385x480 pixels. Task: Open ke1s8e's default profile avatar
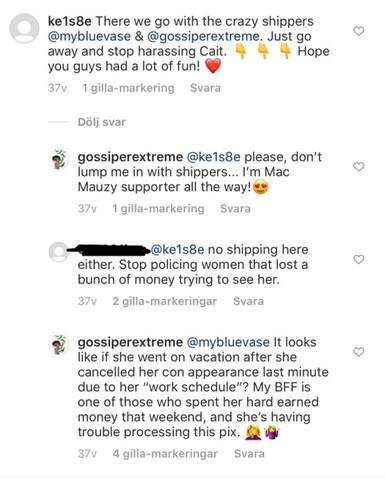pos(24,28)
